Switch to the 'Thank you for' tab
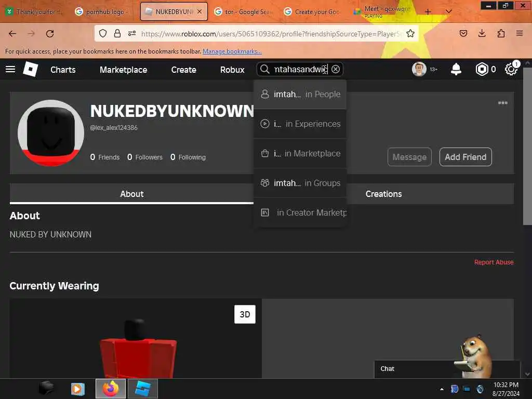Viewport: 532px width, 399px height. (35, 11)
